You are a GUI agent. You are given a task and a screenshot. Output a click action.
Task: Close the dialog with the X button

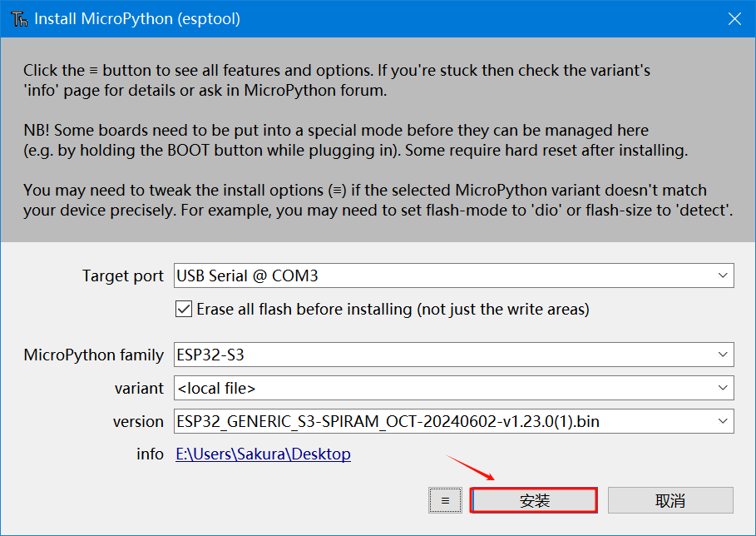734,18
